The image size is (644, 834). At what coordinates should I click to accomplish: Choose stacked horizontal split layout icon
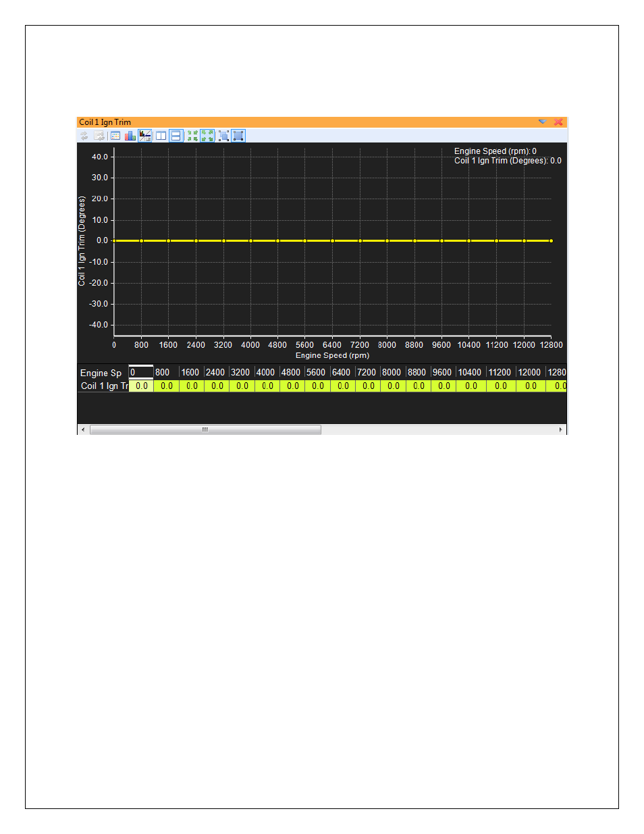tap(176, 136)
